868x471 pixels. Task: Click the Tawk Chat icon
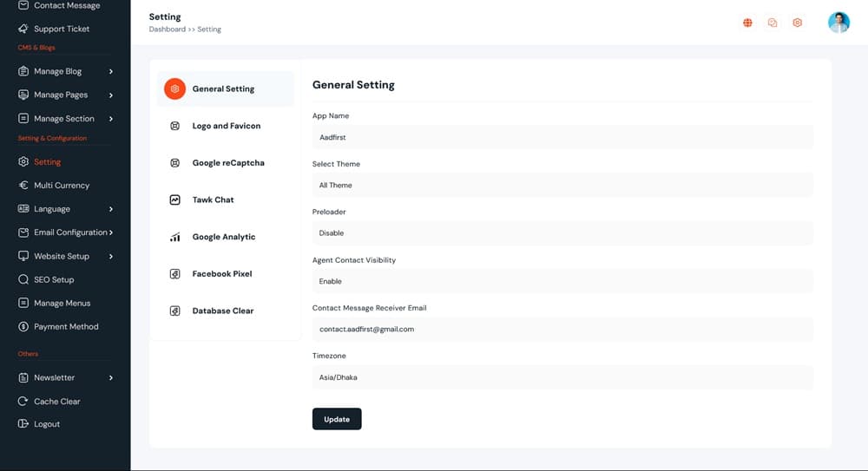point(174,200)
